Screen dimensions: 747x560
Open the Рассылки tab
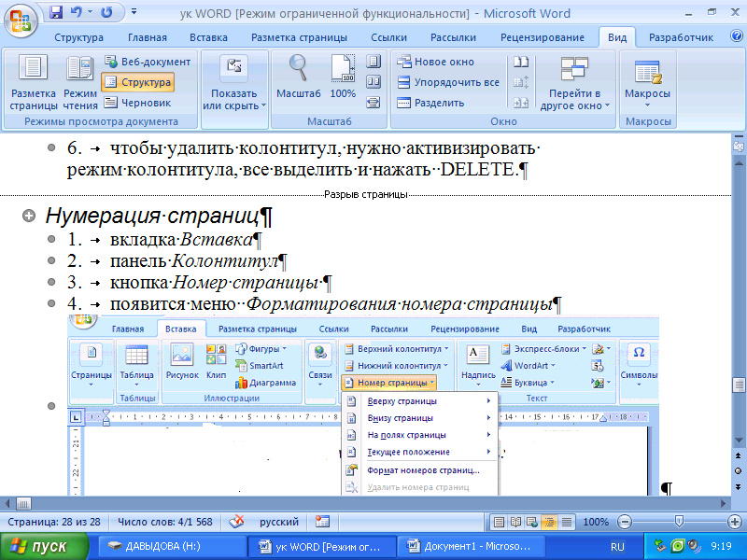click(453, 37)
